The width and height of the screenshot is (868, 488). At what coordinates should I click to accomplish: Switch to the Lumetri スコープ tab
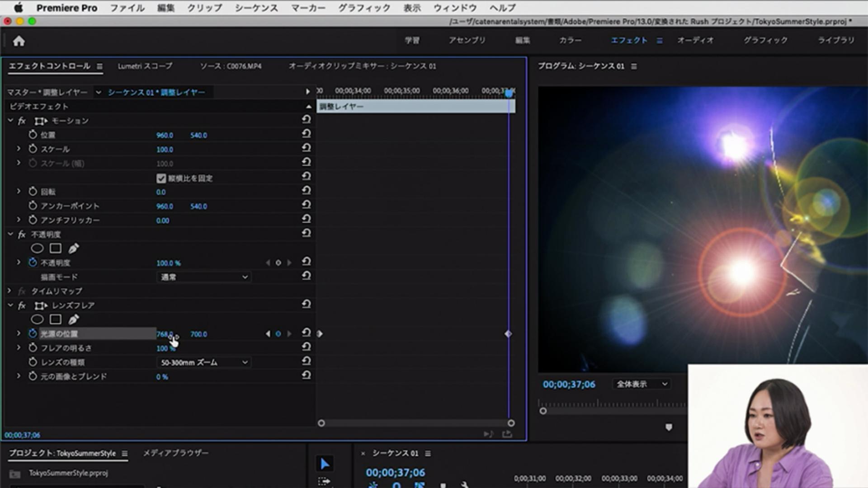tap(145, 66)
